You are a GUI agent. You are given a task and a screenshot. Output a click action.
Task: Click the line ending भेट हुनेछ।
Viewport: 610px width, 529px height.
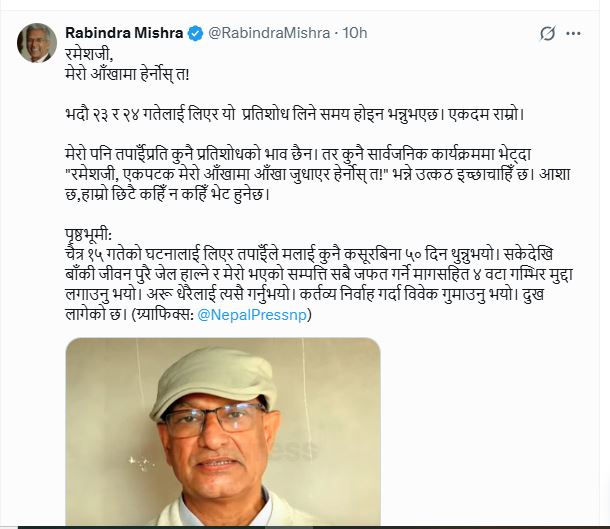point(168,194)
